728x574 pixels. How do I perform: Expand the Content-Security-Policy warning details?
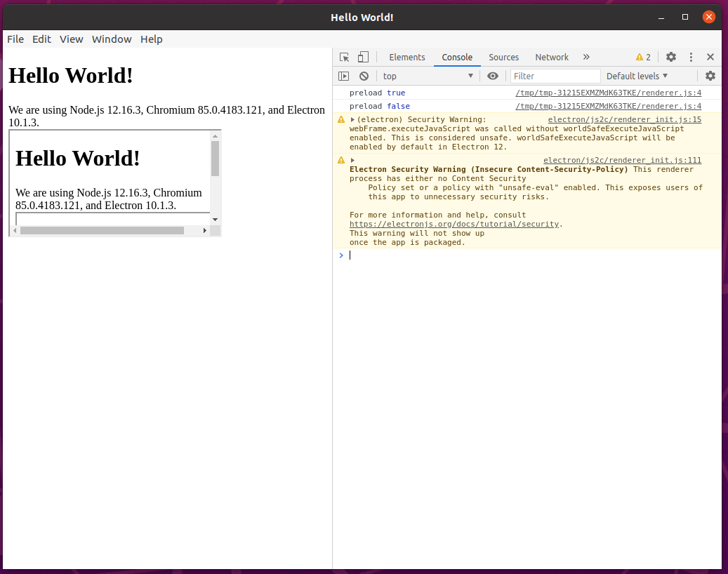click(x=352, y=160)
